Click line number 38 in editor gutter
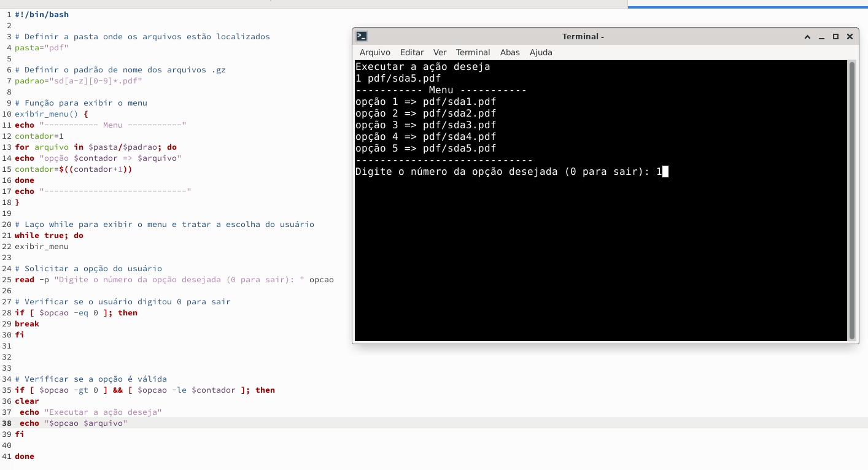The width and height of the screenshot is (868, 470). point(7,423)
